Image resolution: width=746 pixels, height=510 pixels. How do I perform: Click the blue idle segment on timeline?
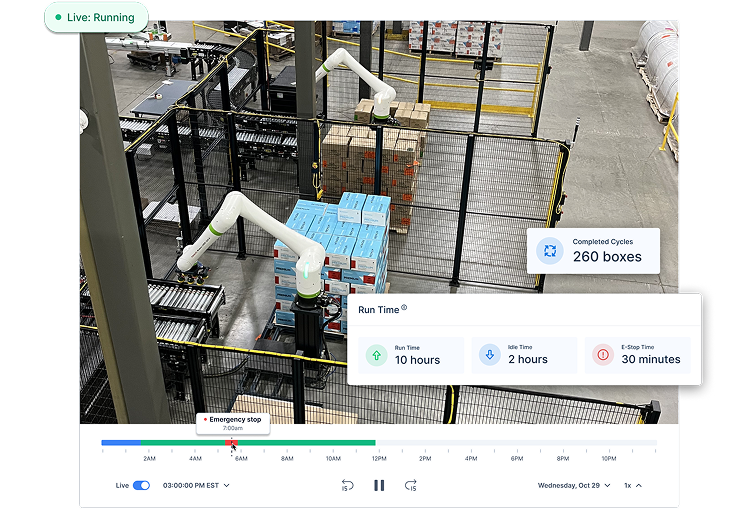point(121,443)
